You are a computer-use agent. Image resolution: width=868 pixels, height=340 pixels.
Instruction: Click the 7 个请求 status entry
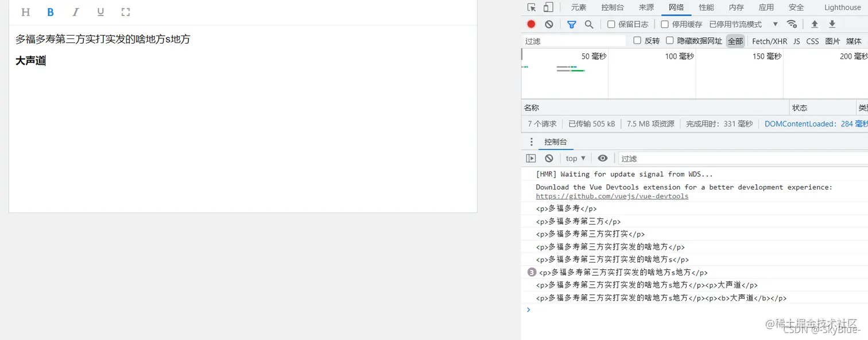coord(542,123)
